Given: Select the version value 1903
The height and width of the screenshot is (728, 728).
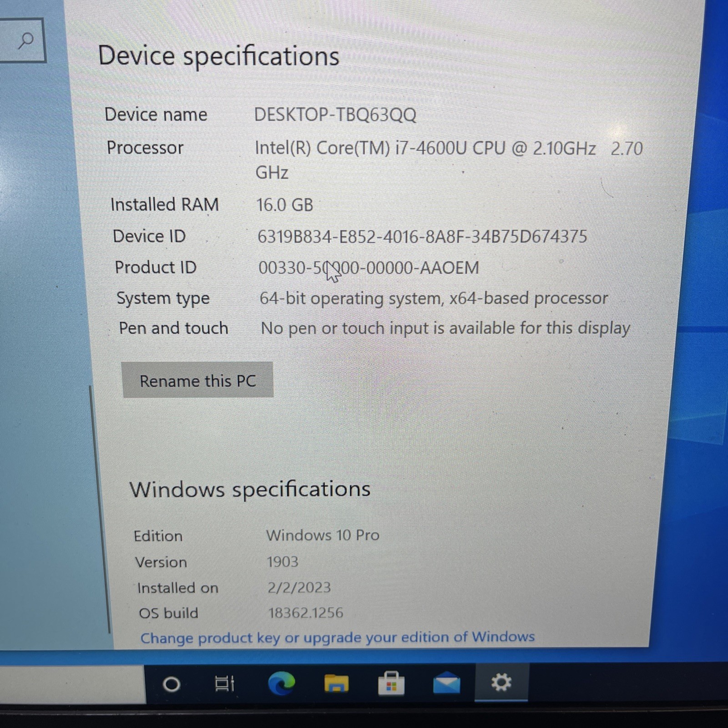Looking at the screenshot, I should tap(283, 561).
